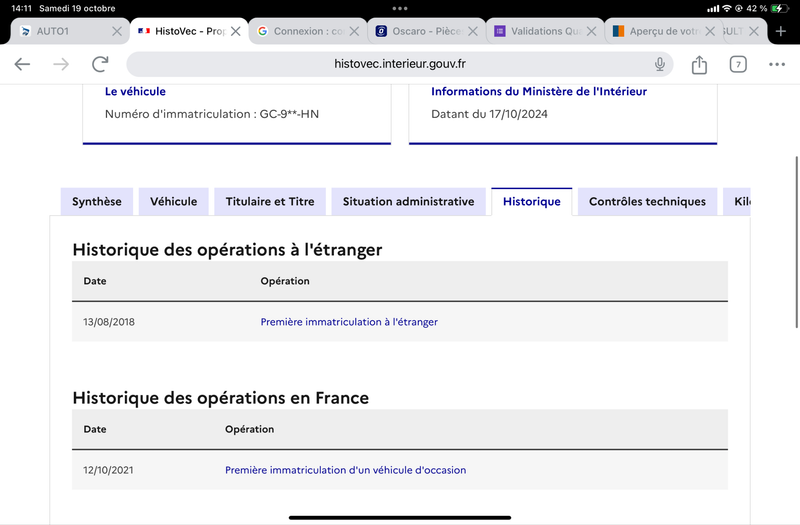Select the Historique tab
Image resolution: width=800 pixels, height=525 pixels.
click(x=532, y=202)
